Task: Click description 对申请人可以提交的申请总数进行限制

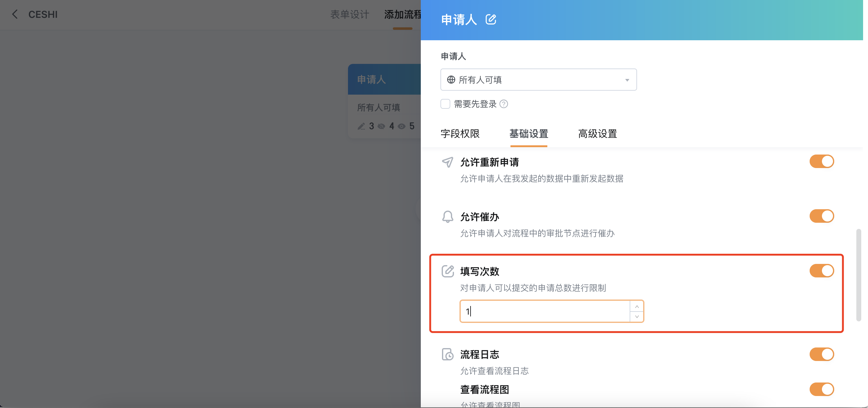Action: (x=533, y=288)
